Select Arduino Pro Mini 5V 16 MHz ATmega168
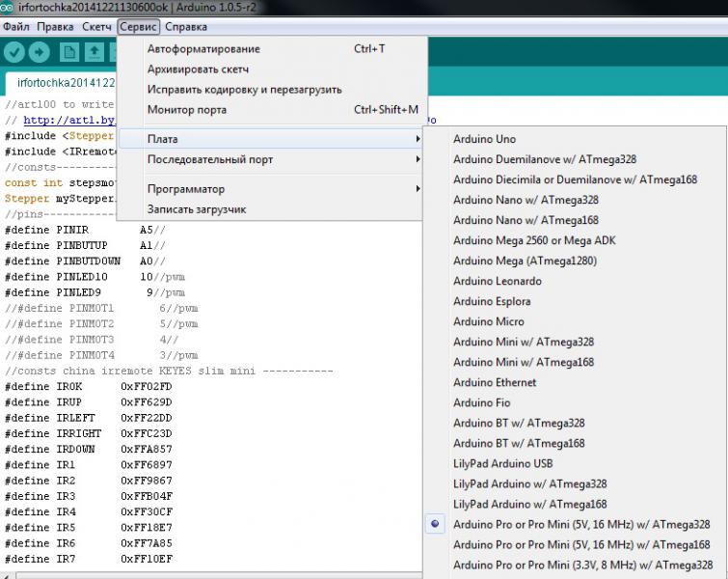The image size is (728, 579). [575, 544]
